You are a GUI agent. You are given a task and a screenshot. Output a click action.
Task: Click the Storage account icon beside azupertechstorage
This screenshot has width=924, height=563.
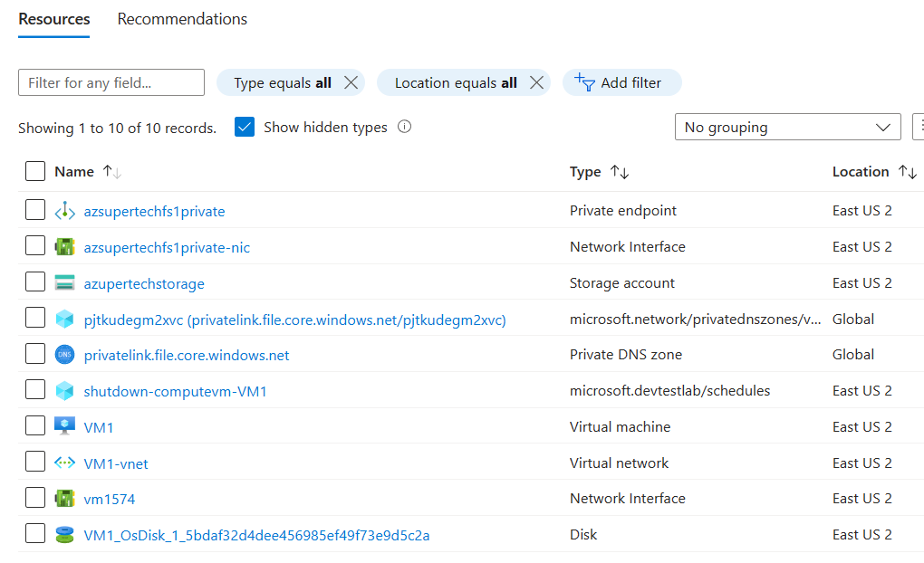(x=64, y=282)
